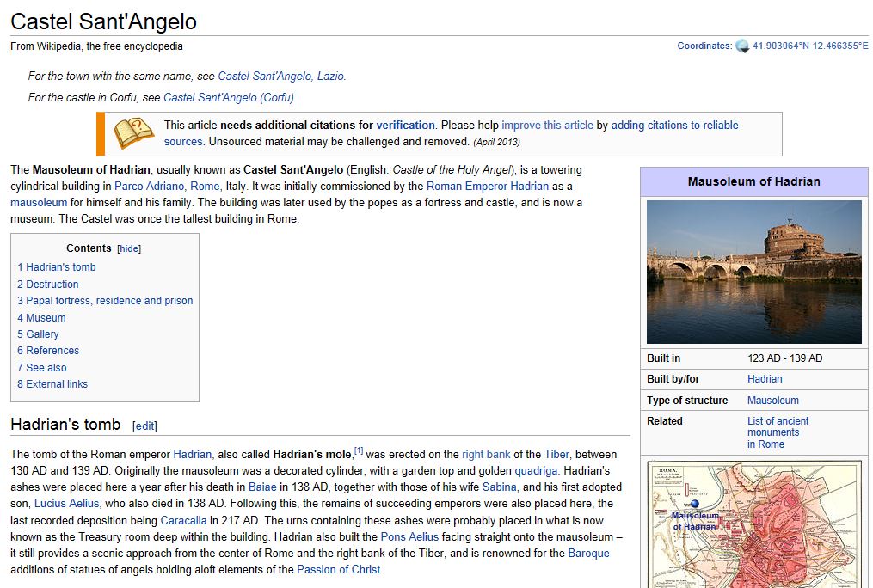The height and width of the screenshot is (588, 873).
Task: Click 'From Wikipedia, the free encyclopedia' tagline
Action: coord(96,46)
